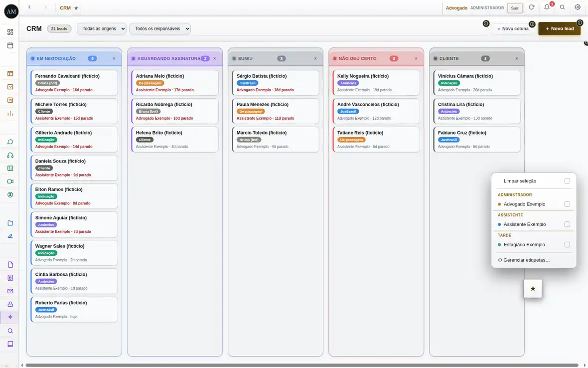Remove the SUMIU column with its X
588x368 pixels.
pyautogui.click(x=315, y=58)
